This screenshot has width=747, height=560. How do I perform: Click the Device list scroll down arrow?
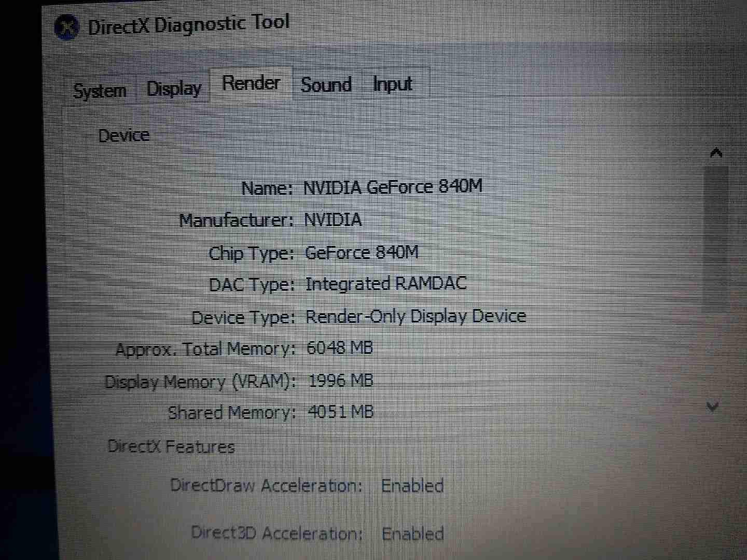pyautogui.click(x=714, y=407)
